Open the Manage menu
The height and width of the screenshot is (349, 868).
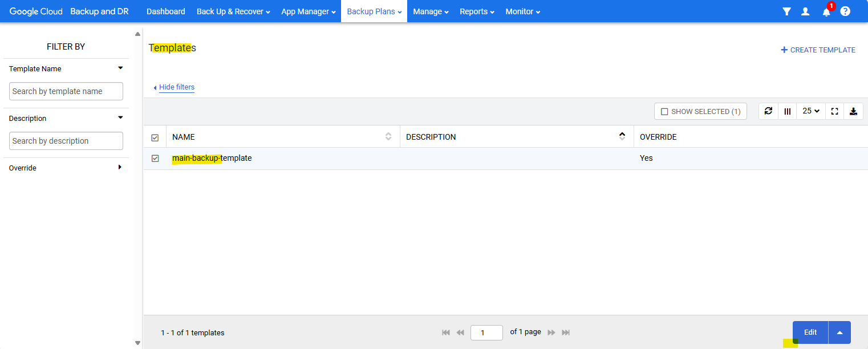tap(431, 11)
